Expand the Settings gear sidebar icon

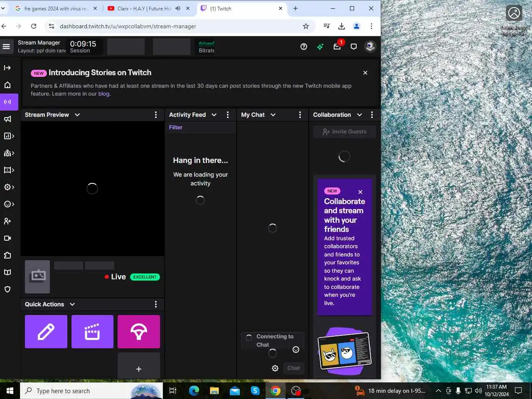(x=9, y=187)
